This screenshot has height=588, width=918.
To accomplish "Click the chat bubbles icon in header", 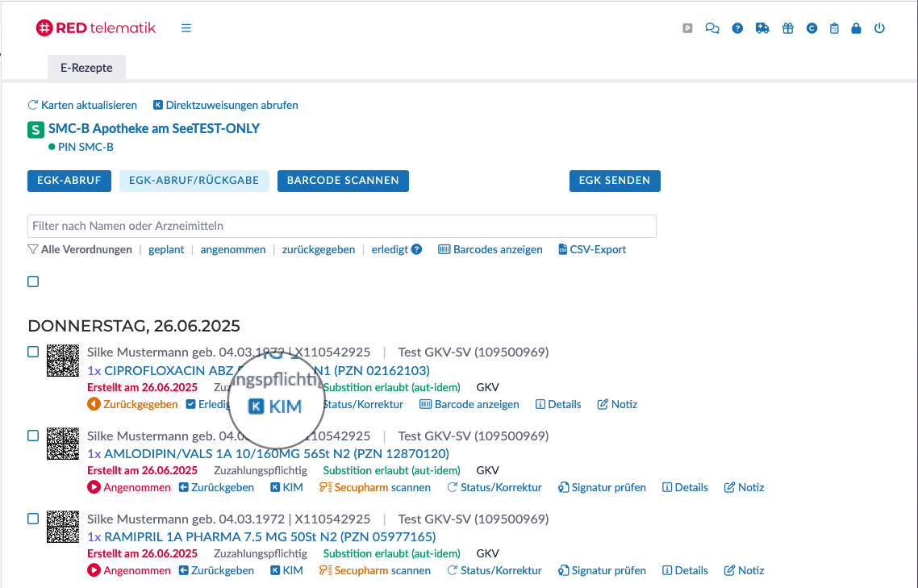I will tap(711, 28).
